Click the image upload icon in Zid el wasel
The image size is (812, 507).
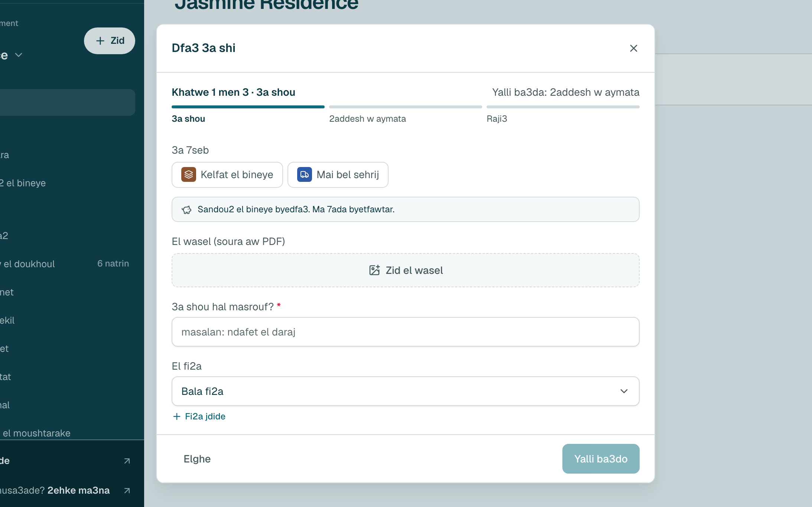[x=374, y=270]
